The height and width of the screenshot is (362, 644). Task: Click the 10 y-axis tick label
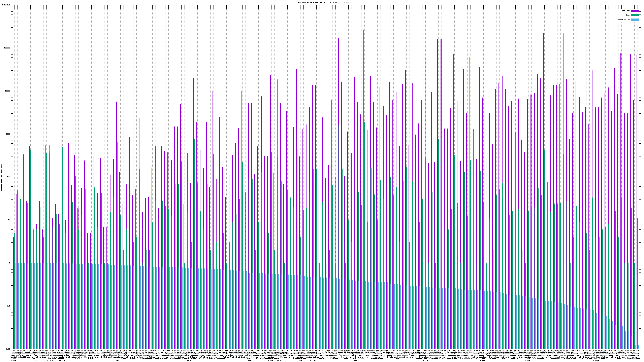(x=9, y=220)
